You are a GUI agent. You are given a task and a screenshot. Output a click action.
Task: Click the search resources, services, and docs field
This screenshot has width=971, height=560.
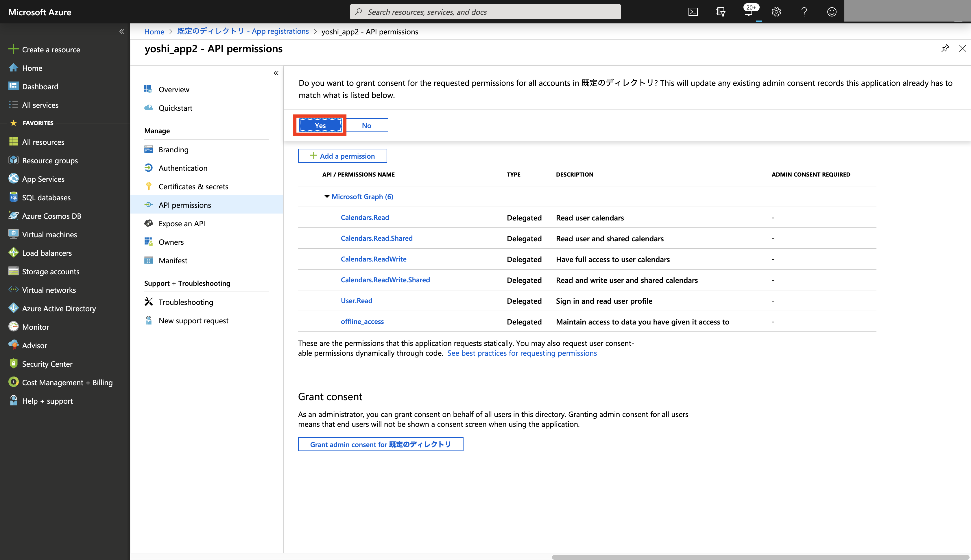485,12
